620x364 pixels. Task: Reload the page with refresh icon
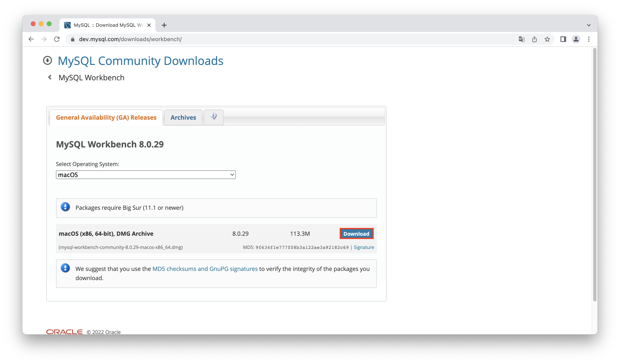pos(57,39)
